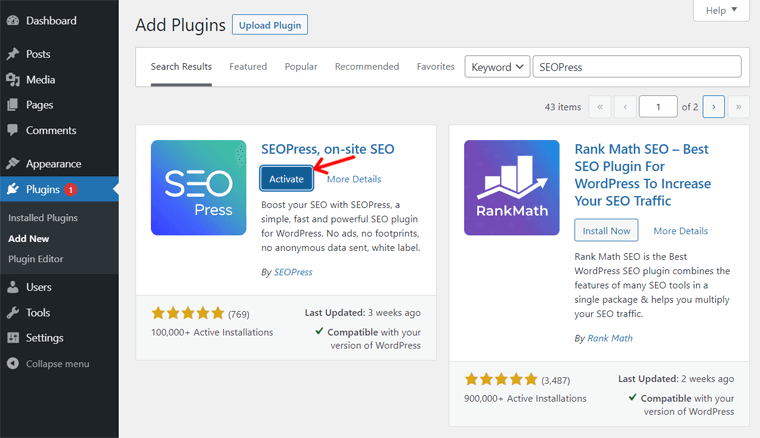760x438 pixels.
Task: Visit the Rank Math author link
Action: (x=610, y=338)
